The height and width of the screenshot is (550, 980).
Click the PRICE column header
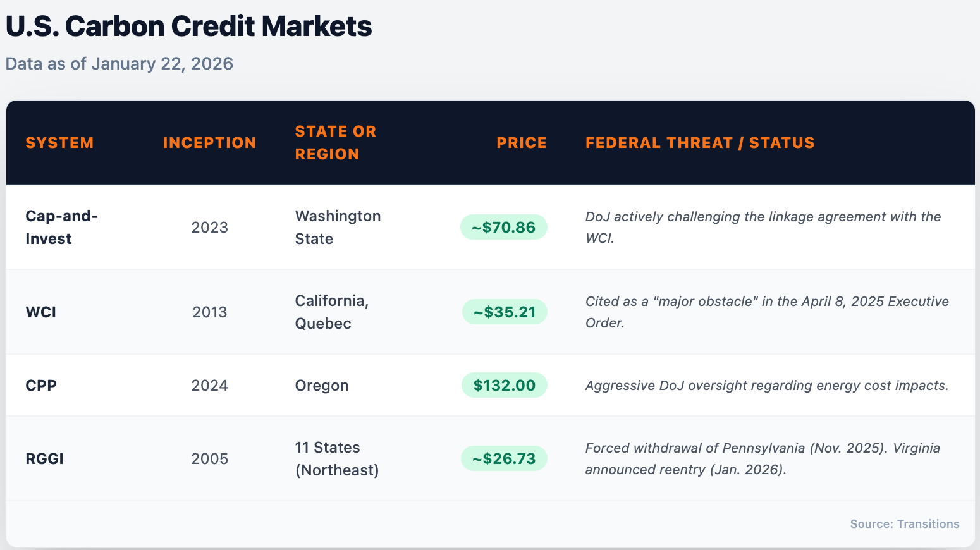pos(522,143)
